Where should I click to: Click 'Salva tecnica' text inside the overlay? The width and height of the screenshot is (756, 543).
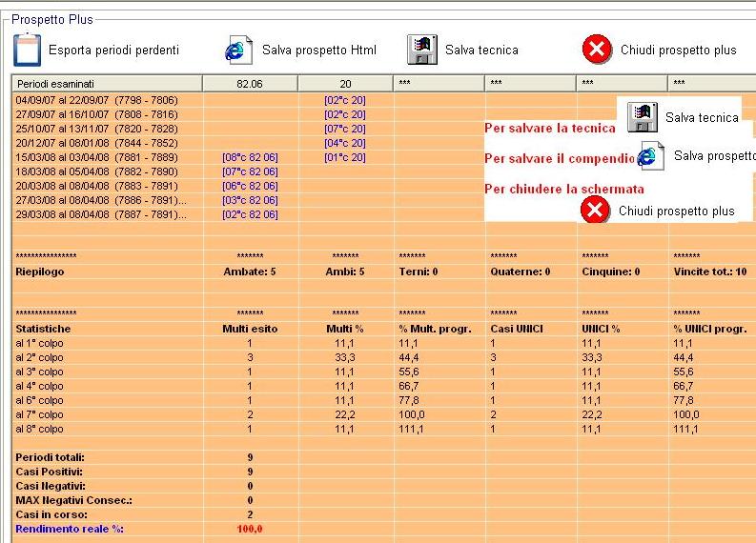coord(702,117)
